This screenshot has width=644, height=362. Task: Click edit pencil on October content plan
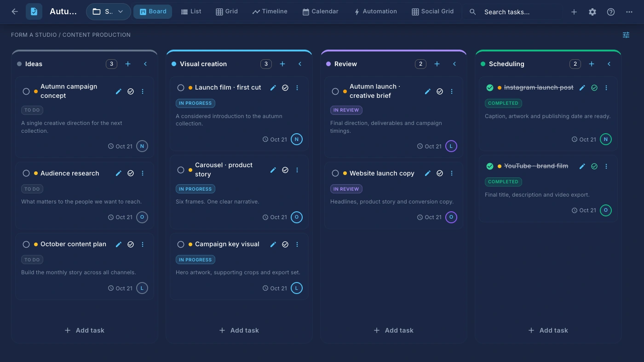119,244
